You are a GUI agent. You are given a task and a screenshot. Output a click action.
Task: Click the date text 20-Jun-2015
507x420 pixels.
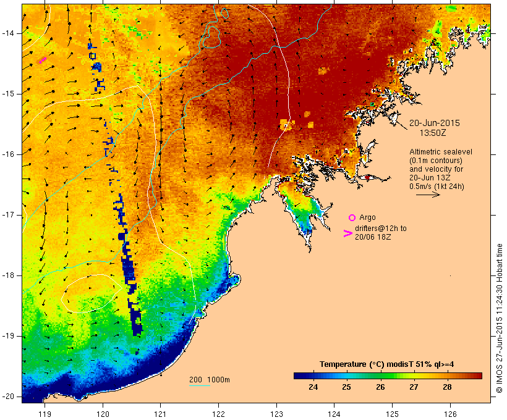tap(434, 123)
